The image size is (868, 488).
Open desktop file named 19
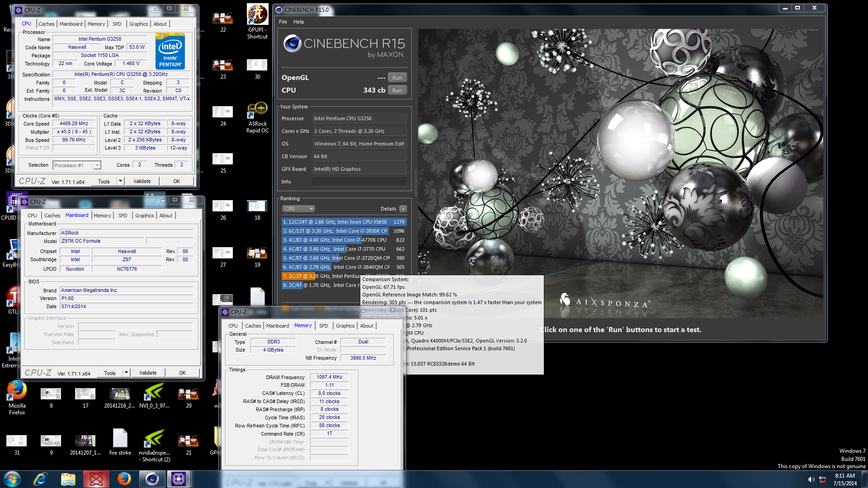pos(257,257)
